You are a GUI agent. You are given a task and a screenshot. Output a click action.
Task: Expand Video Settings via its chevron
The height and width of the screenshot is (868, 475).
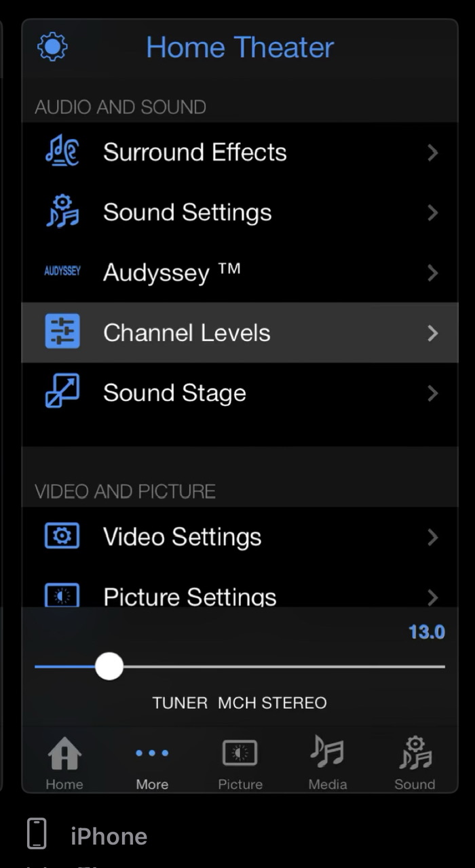click(x=433, y=538)
